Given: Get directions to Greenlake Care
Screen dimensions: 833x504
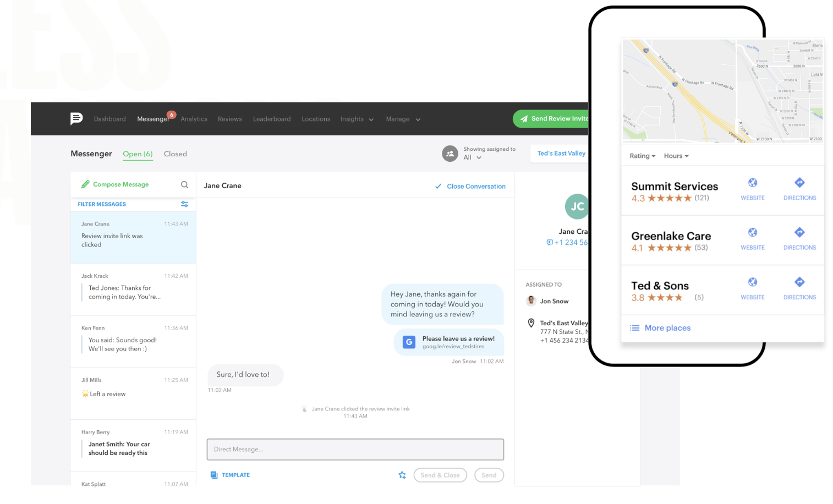Looking at the screenshot, I should tap(799, 233).
